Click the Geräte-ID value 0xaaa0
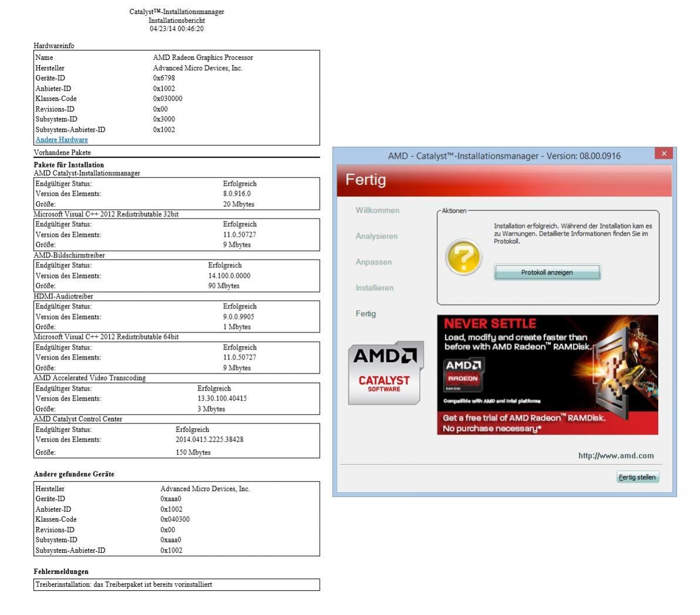This screenshot has width=700, height=615. tap(171, 499)
